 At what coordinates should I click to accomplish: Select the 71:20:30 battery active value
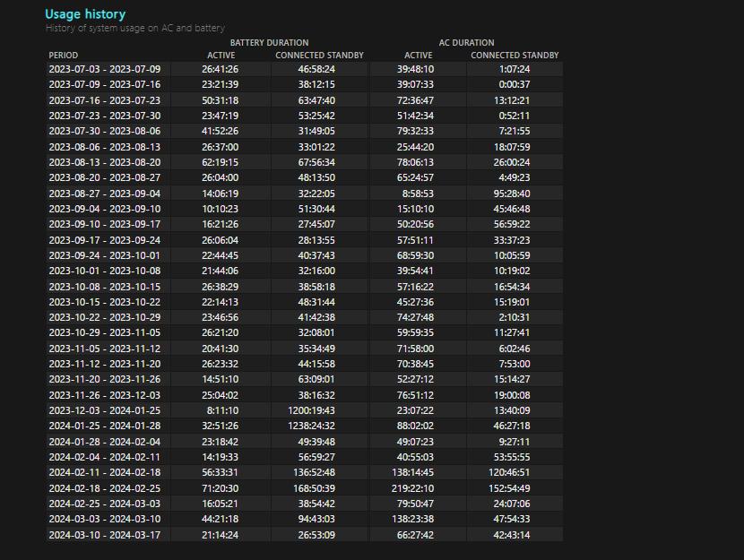[x=221, y=488]
